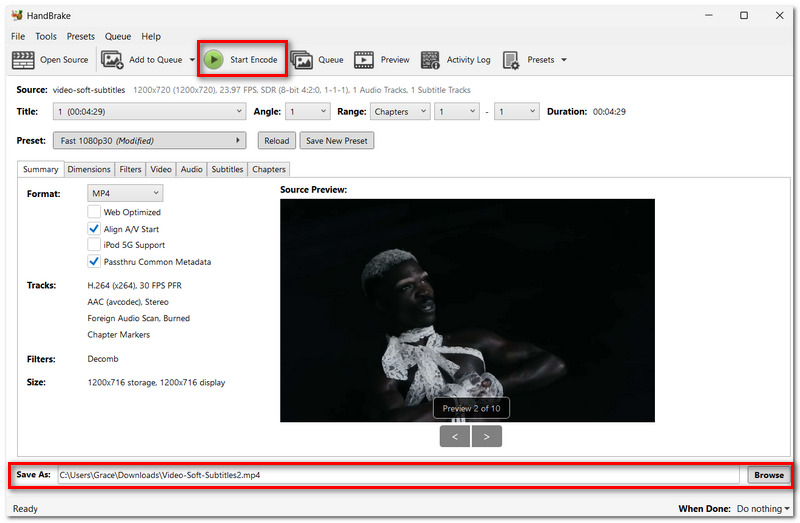The height and width of the screenshot is (523, 800).
Task: Click the Add to Queue picture icon
Action: point(112,60)
